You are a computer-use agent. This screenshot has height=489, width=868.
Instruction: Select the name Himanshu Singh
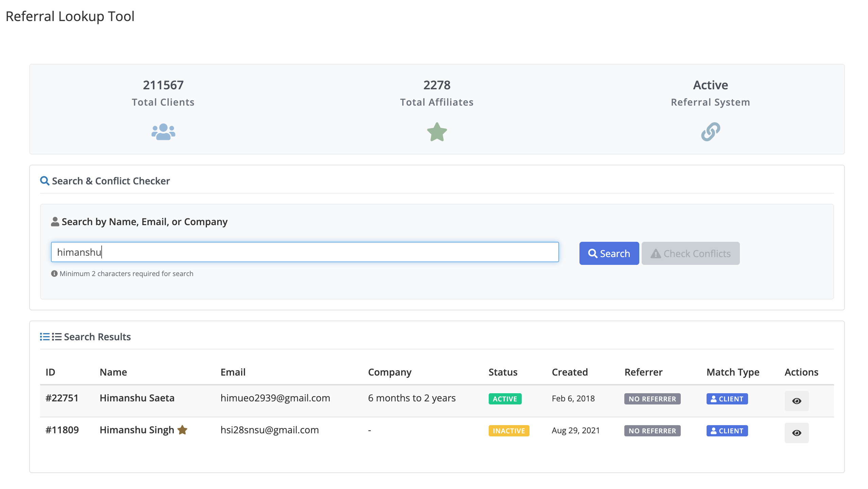(137, 430)
